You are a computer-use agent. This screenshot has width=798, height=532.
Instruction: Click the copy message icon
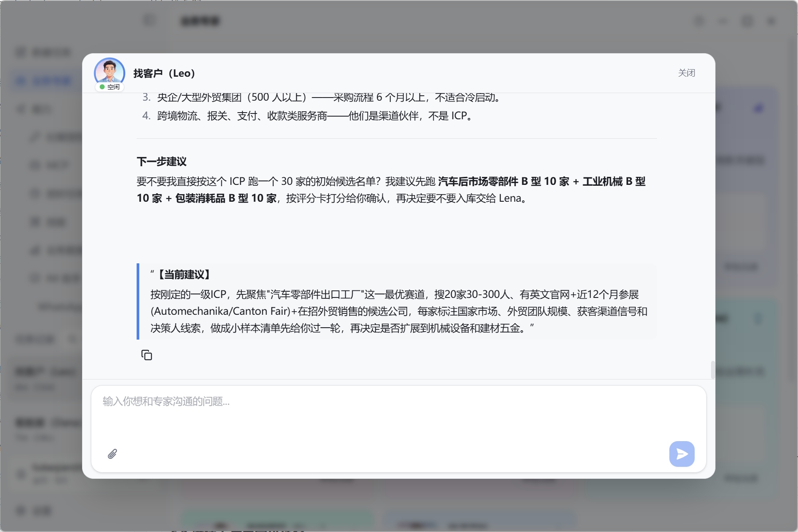[x=146, y=355]
